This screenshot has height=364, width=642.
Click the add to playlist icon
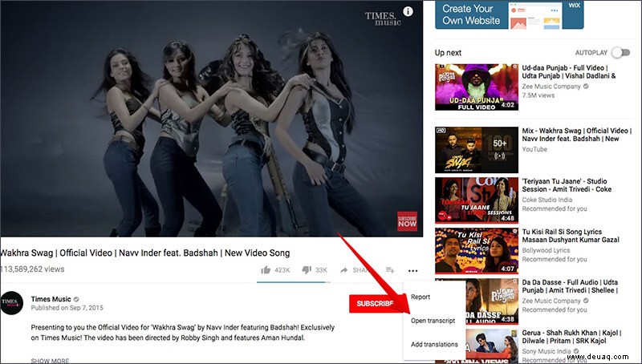click(x=390, y=270)
